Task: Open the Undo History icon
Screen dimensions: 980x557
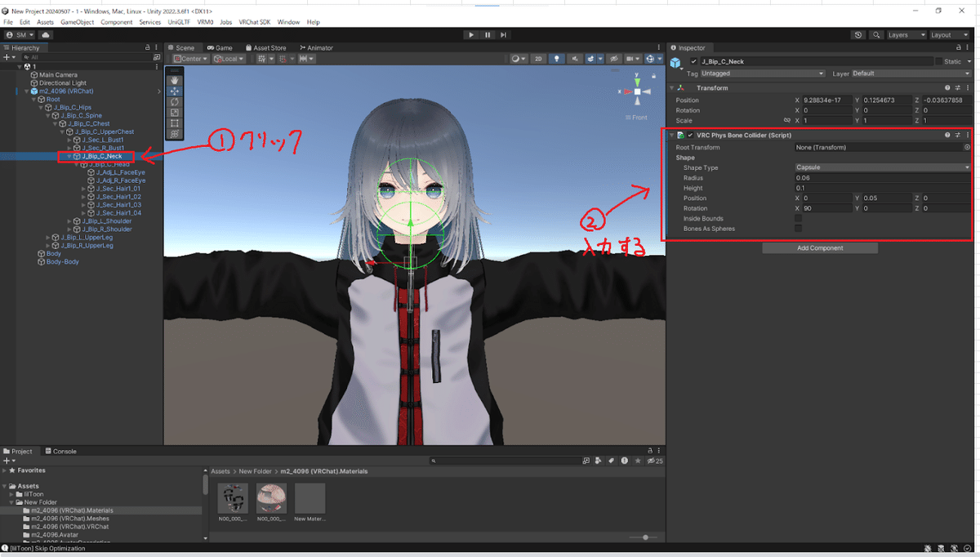Action: (858, 35)
